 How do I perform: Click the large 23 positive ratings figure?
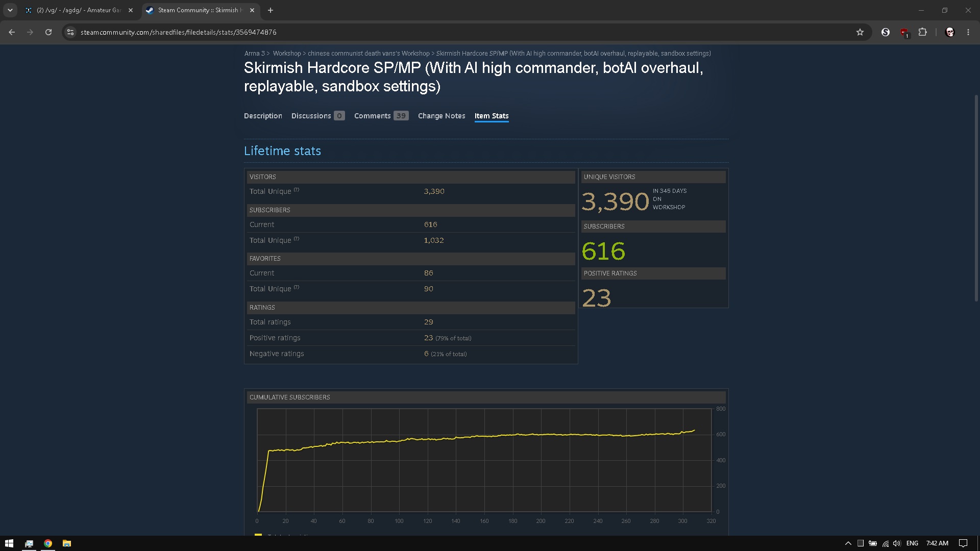pyautogui.click(x=596, y=298)
